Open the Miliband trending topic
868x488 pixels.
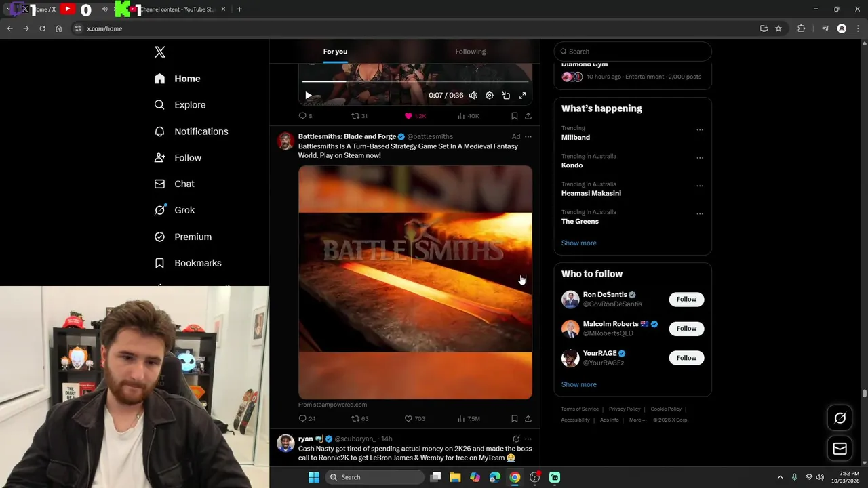[x=576, y=138]
